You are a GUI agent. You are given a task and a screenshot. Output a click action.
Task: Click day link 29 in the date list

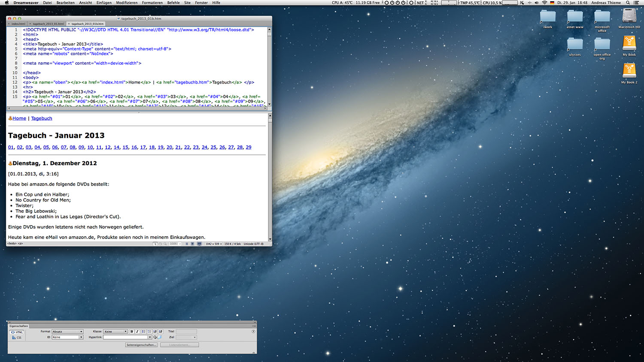(x=249, y=147)
